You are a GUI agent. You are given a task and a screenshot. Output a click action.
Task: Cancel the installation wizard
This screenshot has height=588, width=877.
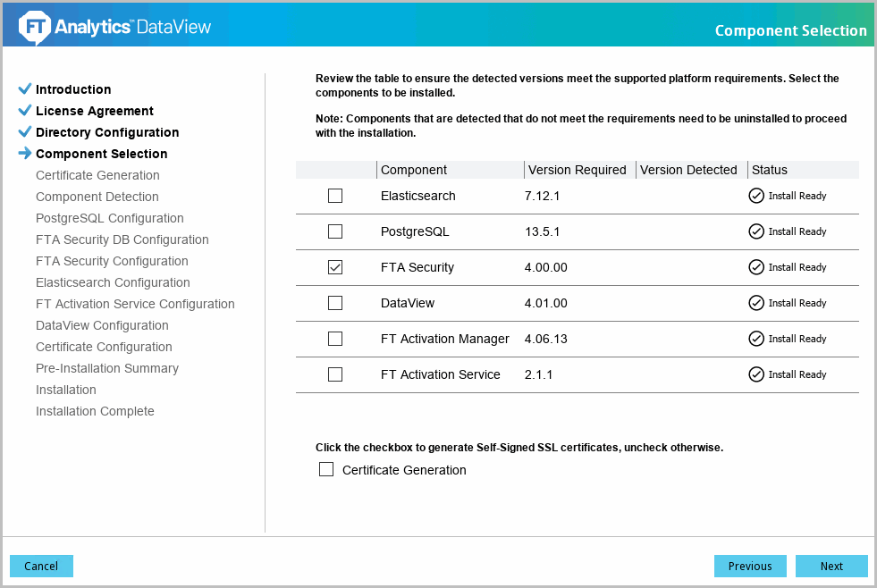tap(41, 566)
